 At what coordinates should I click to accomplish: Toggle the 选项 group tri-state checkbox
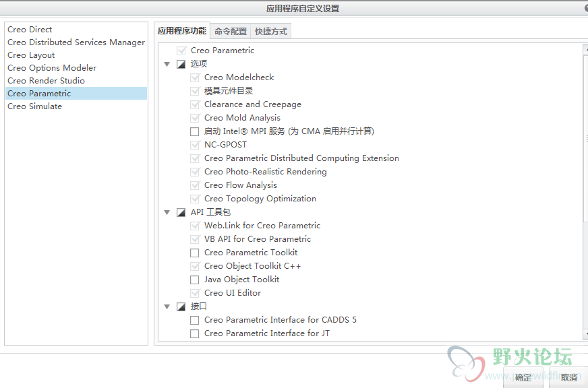coord(181,64)
